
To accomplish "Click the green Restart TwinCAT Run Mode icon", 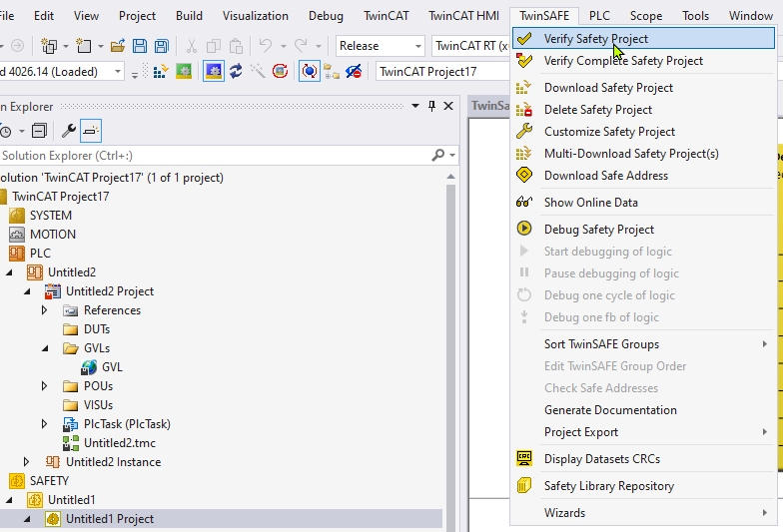I will coord(184,72).
